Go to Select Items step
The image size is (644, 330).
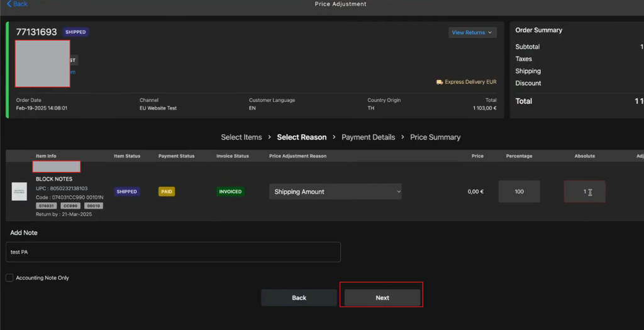pos(241,137)
